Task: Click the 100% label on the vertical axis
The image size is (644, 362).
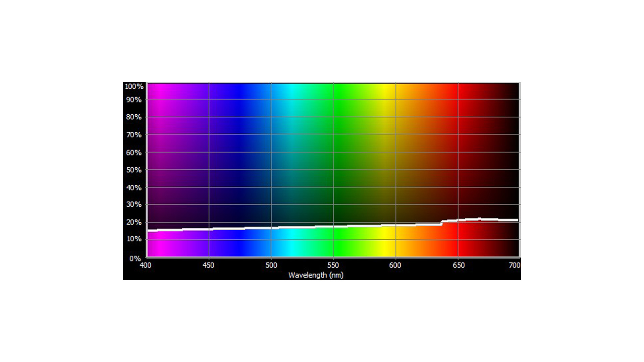Action: point(134,86)
